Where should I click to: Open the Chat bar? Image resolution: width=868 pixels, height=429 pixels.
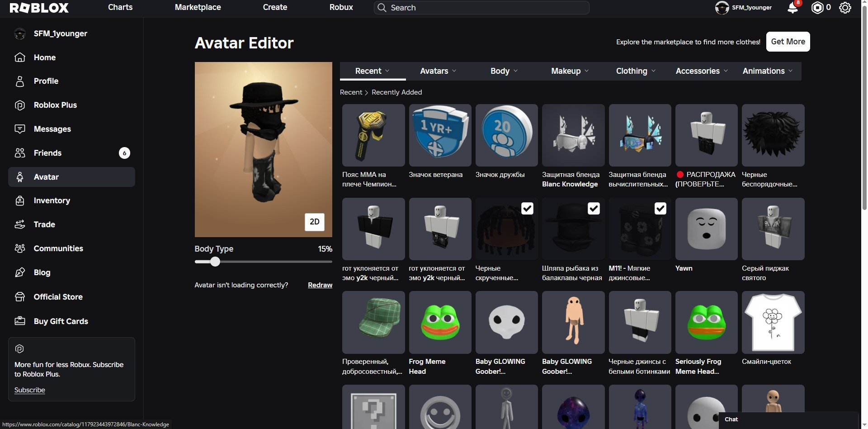pos(788,419)
